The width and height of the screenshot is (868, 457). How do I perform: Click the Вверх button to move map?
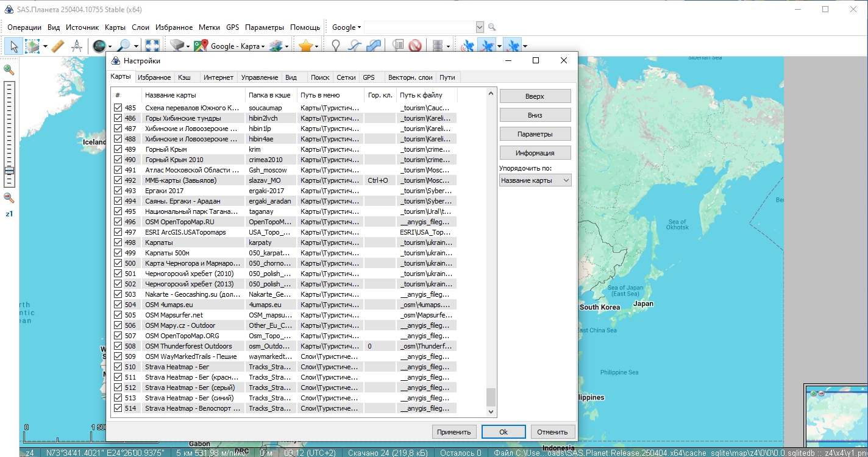point(535,96)
